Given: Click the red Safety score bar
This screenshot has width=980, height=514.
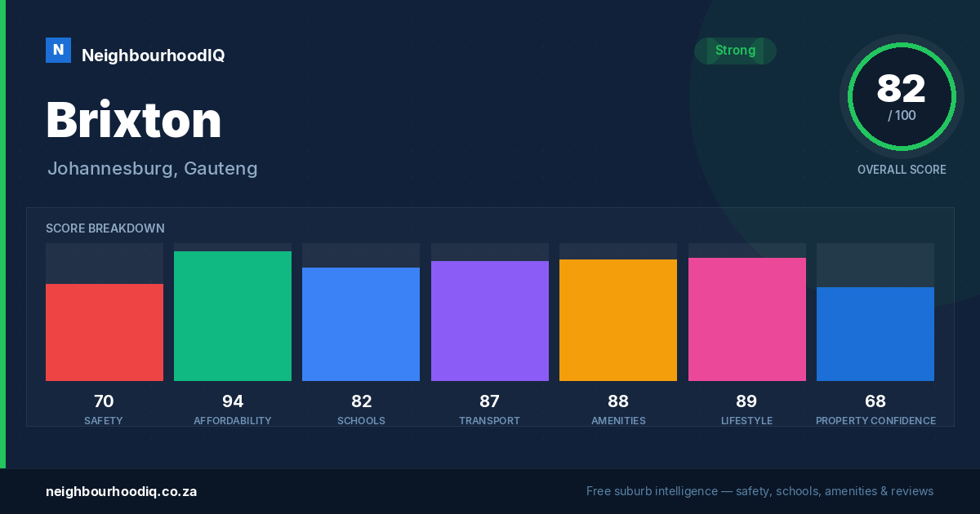Looking at the screenshot, I should pyautogui.click(x=105, y=332).
